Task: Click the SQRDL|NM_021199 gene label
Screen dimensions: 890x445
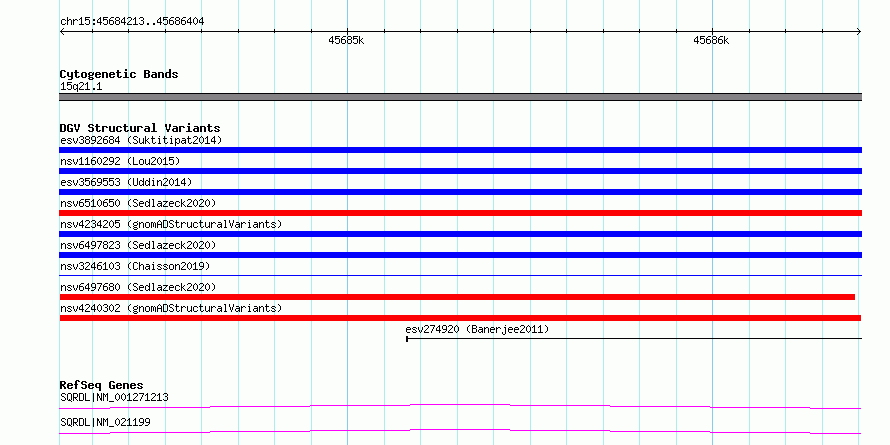Action: pyautogui.click(x=105, y=422)
